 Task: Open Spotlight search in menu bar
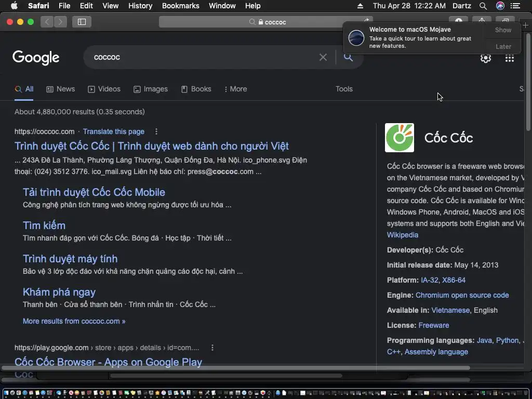coord(483,6)
